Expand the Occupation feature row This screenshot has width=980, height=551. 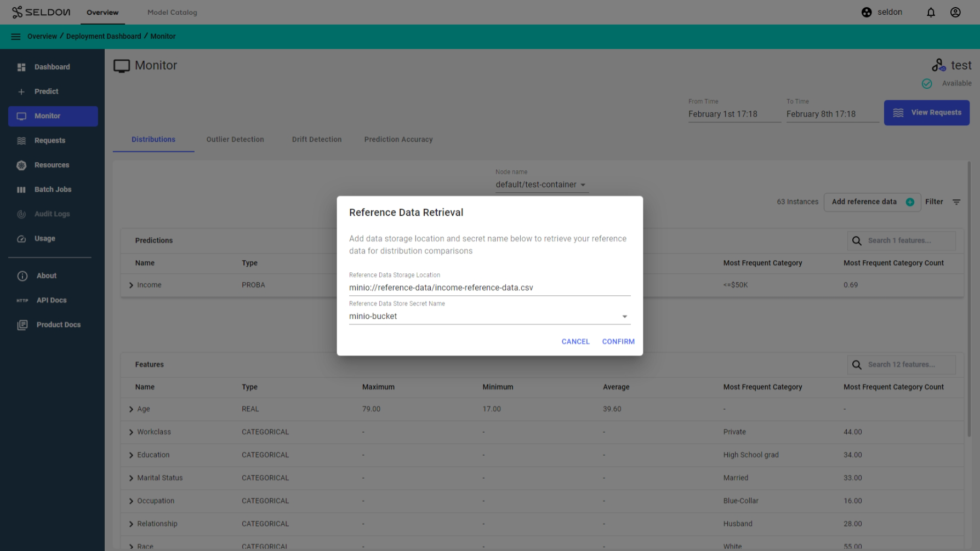coord(131,501)
